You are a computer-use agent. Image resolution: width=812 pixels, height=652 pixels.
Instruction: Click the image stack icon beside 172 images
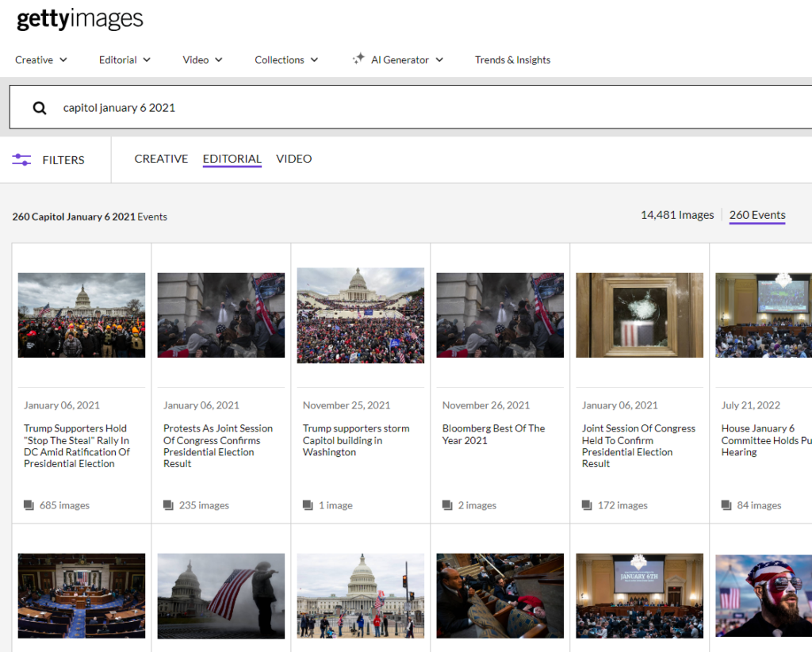point(588,505)
